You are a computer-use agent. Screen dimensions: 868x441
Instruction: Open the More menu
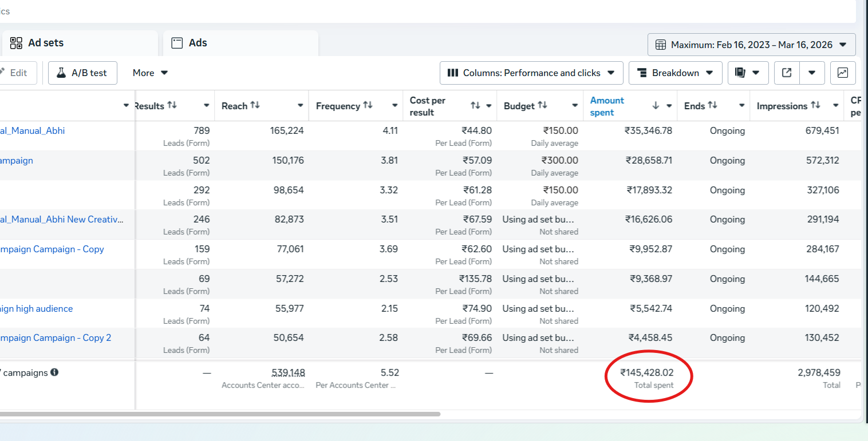pos(150,73)
